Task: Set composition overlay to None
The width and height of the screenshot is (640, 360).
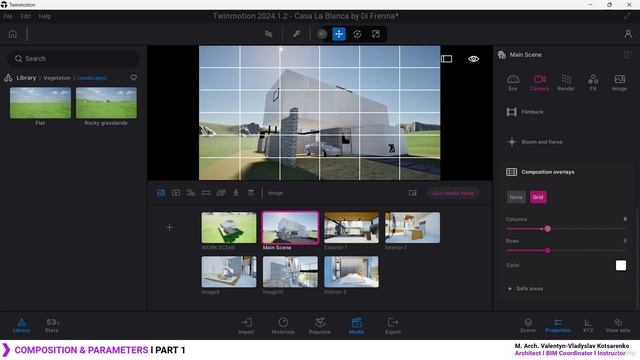Action: pos(516,197)
